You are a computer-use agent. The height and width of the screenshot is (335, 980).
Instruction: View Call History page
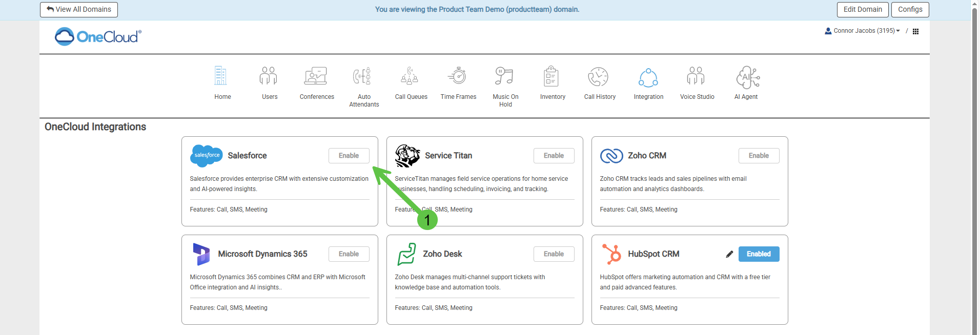pos(599,77)
